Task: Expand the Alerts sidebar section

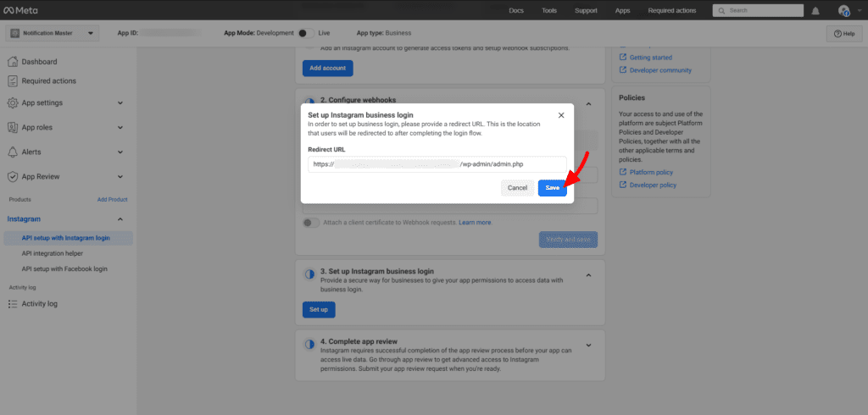Action: click(120, 152)
